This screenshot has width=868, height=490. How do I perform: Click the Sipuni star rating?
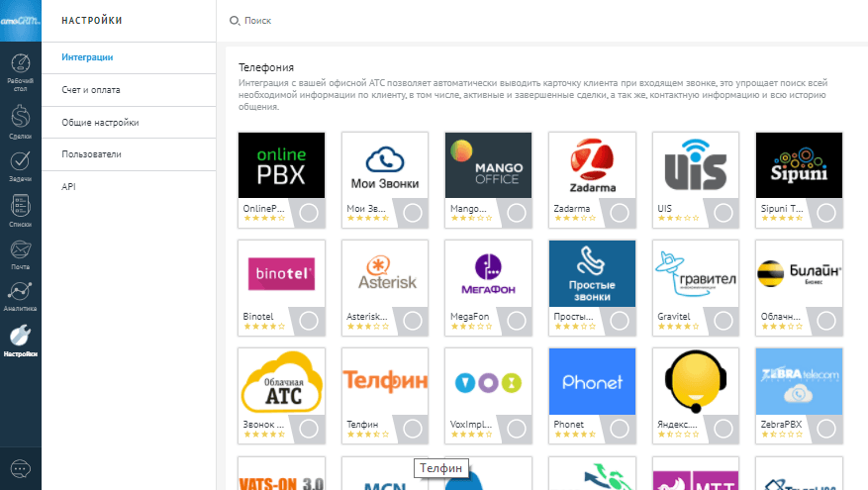[782, 218]
